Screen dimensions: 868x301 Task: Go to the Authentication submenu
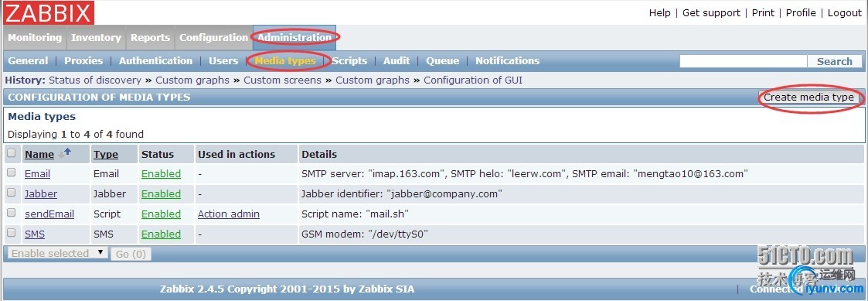[x=155, y=61]
